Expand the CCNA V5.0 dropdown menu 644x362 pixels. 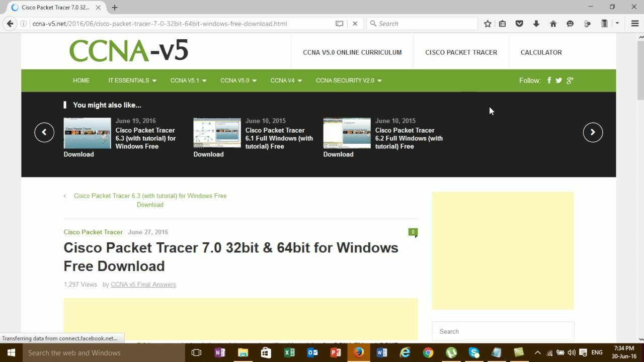point(238,80)
